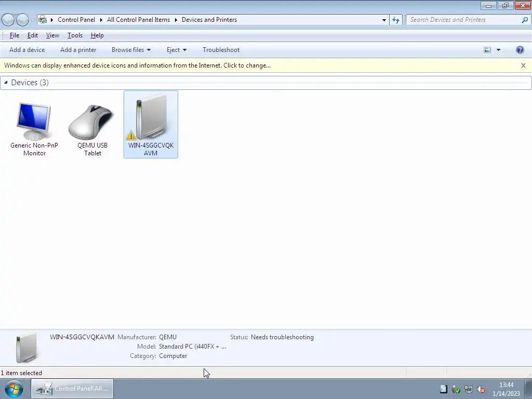Screen dimensions: 532x399
Task: Click the Troubleshoot toolbar button
Action: [x=221, y=50]
